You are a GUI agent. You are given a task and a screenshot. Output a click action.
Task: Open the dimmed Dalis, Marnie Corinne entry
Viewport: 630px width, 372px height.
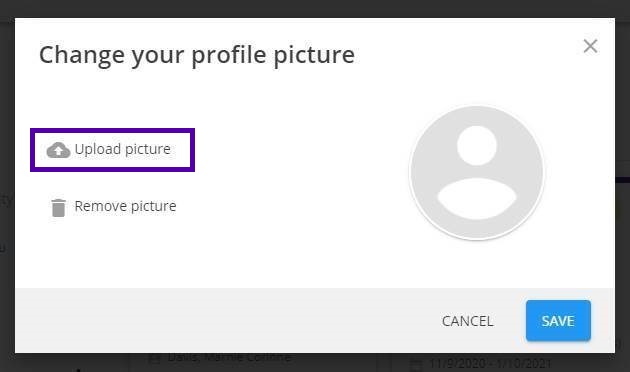coord(229,357)
